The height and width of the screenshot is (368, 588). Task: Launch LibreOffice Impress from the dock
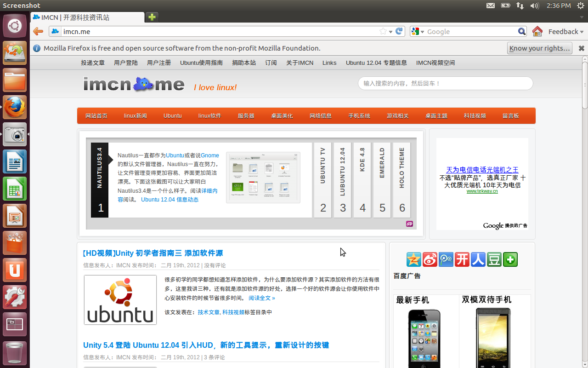click(x=15, y=216)
